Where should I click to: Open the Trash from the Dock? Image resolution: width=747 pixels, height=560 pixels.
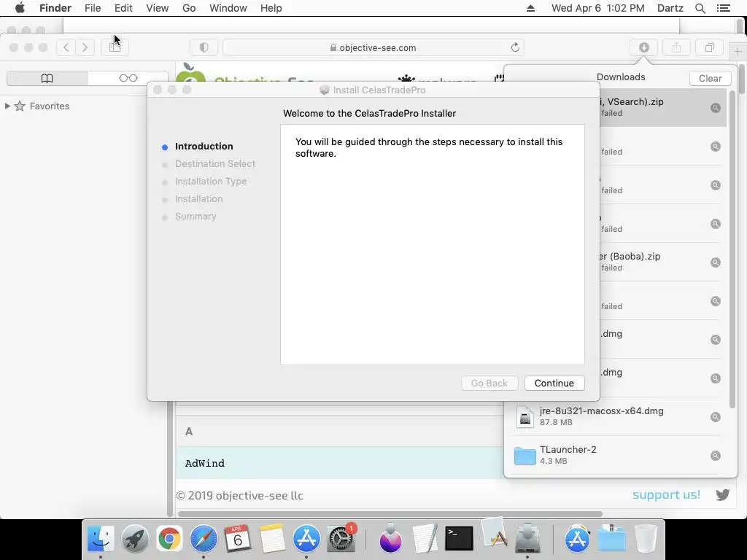coord(646,539)
